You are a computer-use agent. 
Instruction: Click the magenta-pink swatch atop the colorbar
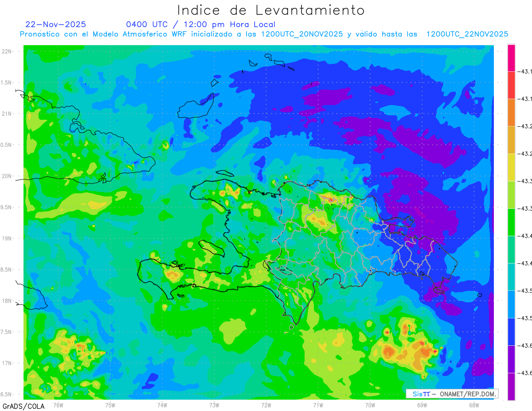[511, 58]
